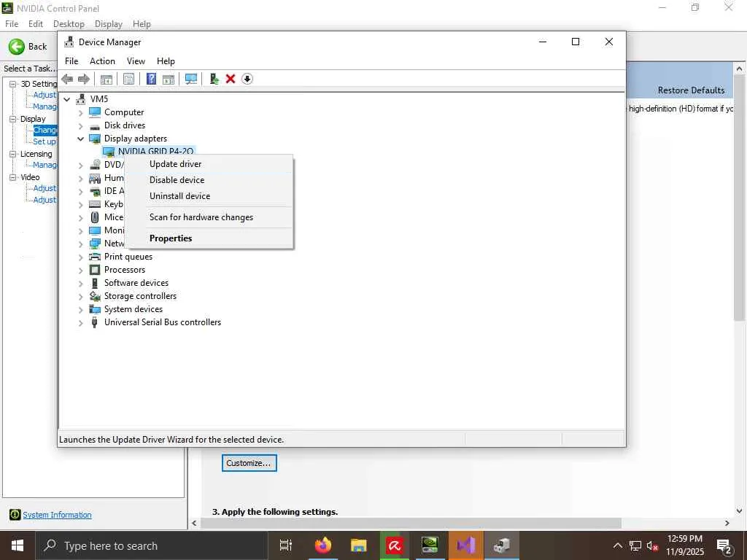Viewport: 747px width, 560px height.
Task: Open NVIDIA Control Panel Desktop menu
Action: point(69,24)
